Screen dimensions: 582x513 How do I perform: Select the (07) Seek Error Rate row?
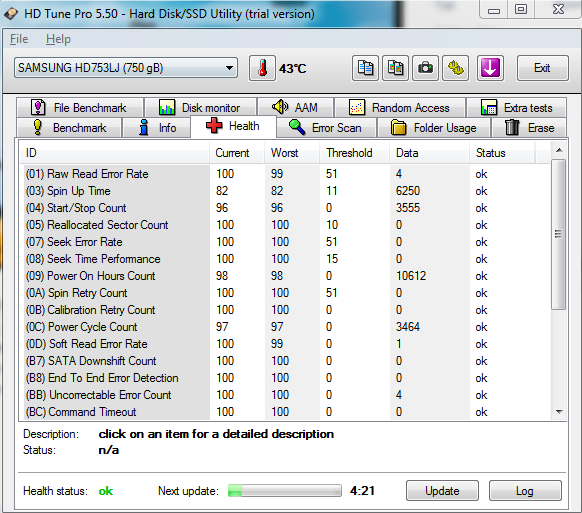point(286,242)
